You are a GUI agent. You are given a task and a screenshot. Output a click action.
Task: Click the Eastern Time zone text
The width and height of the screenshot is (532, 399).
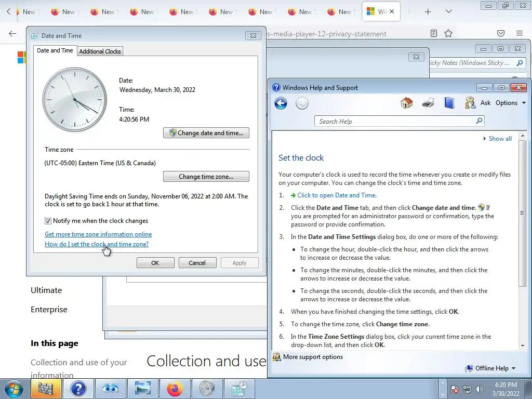pyautogui.click(x=100, y=163)
